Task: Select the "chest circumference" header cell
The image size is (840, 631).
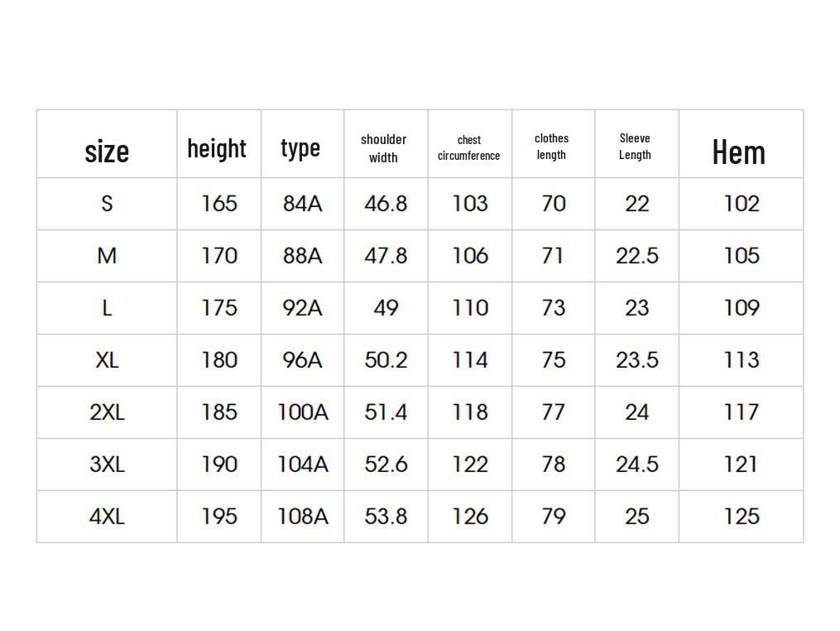Action: click(469, 148)
